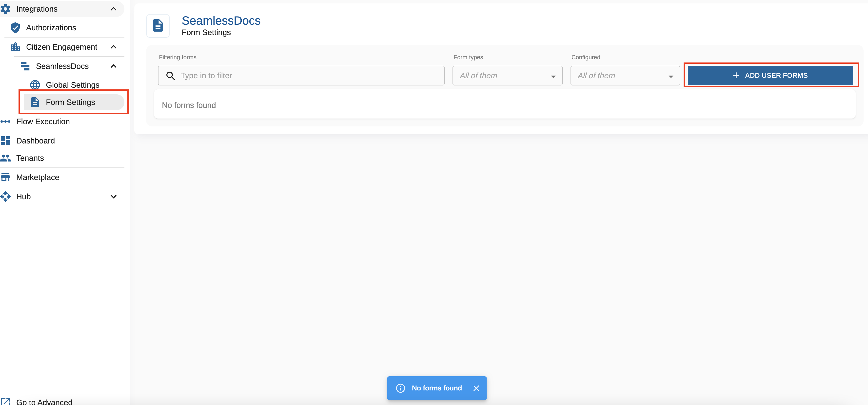Collapse the Citizen Engagement chevron
This screenshot has width=868, height=405.
[x=114, y=47]
